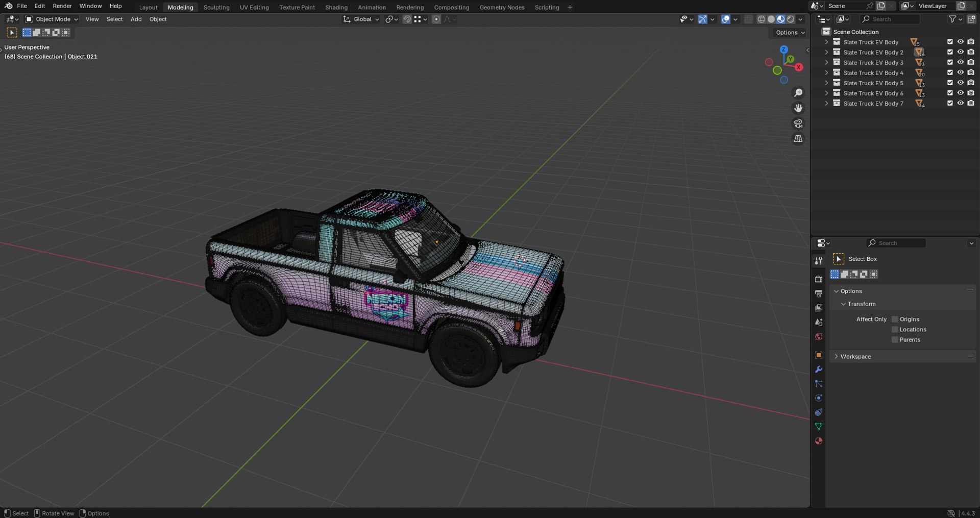Screen dimensions: 980x518
Task: Collapse the Transform subpanel
Action: 862,304
